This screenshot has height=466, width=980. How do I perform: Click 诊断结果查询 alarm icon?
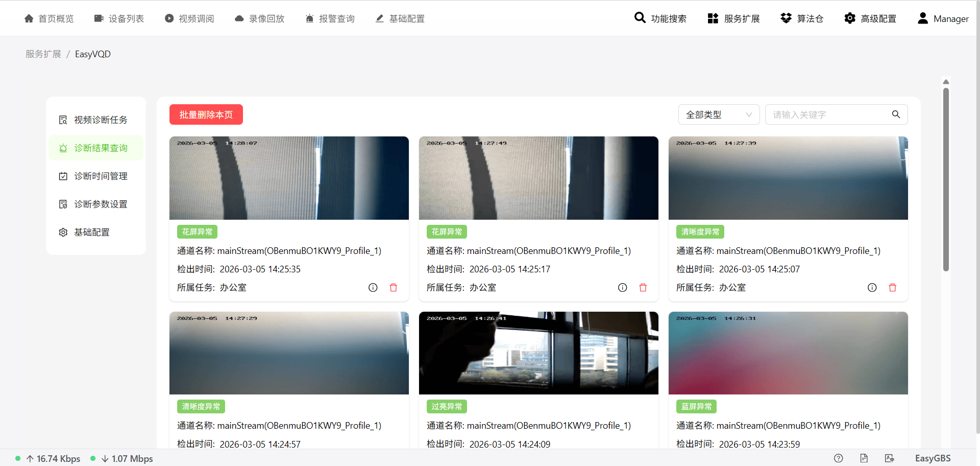pyautogui.click(x=63, y=148)
